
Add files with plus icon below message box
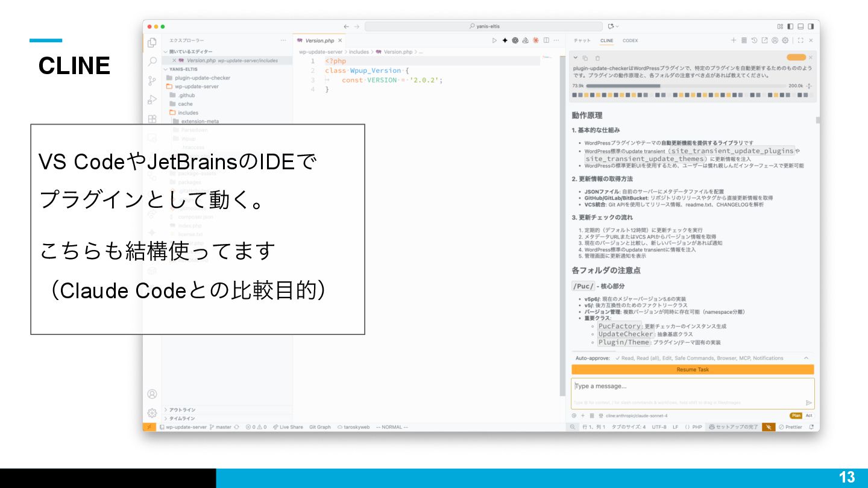583,415
